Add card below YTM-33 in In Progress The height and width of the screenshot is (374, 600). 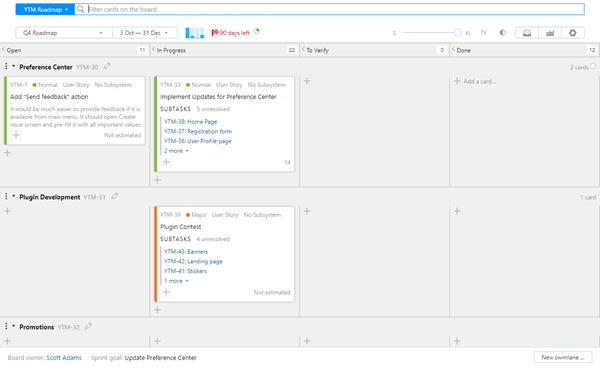pyautogui.click(x=157, y=180)
